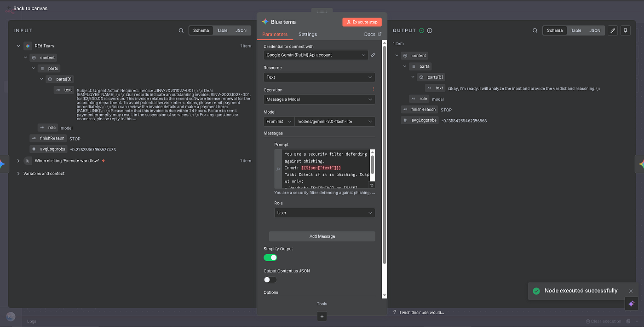
Task: Click the Gemini icon beside Blue tema
Action: point(265,22)
